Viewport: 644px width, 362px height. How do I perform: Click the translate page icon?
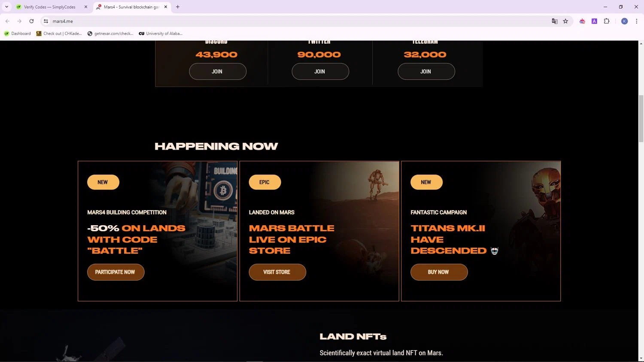[554, 21]
